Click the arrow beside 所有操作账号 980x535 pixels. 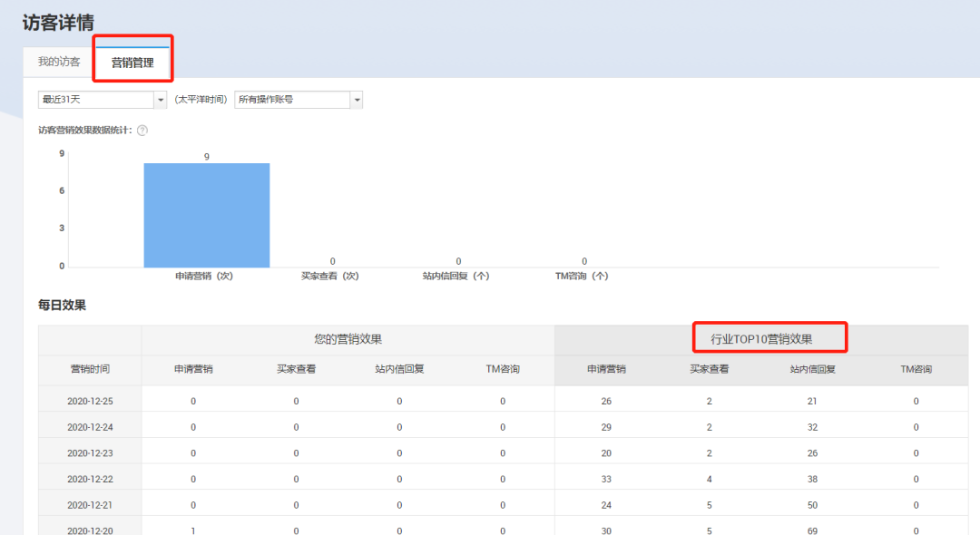click(x=357, y=100)
